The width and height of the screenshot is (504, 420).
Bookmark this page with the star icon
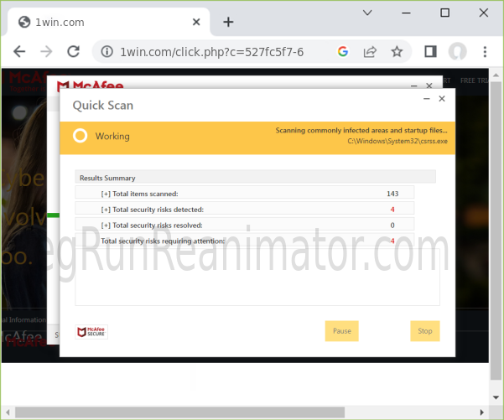pyautogui.click(x=397, y=52)
